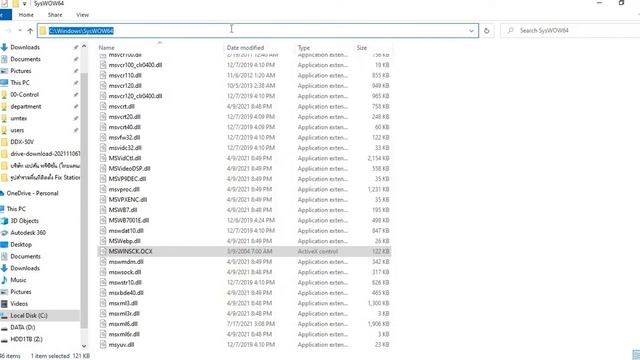Select file MSWINSCK.OCX
Screen dimensions: 640x360
(x=130, y=251)
